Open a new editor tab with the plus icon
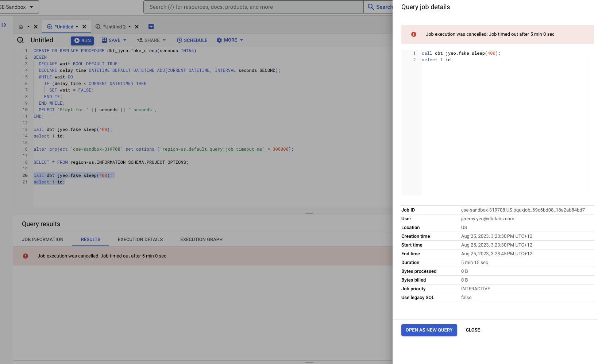 tap(151, 26)
